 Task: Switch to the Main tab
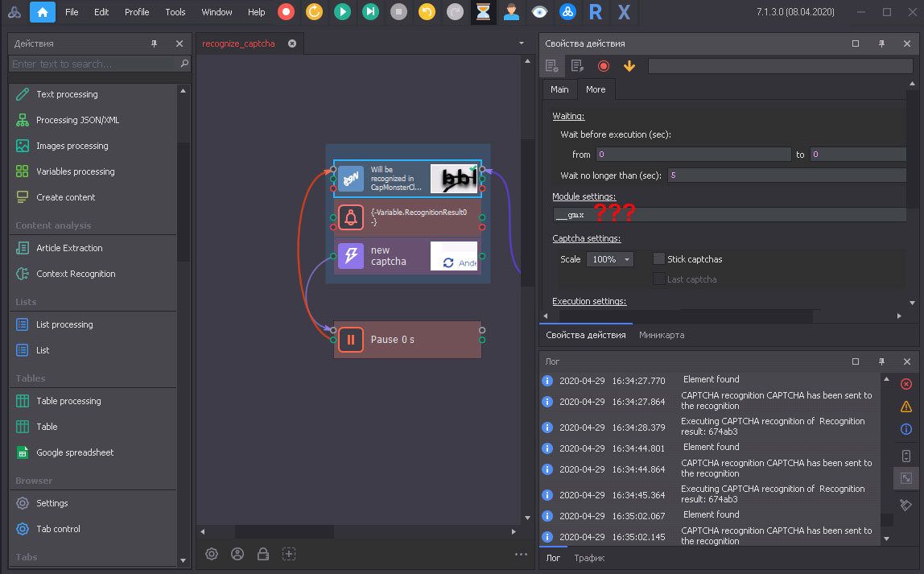click(559, 89)
